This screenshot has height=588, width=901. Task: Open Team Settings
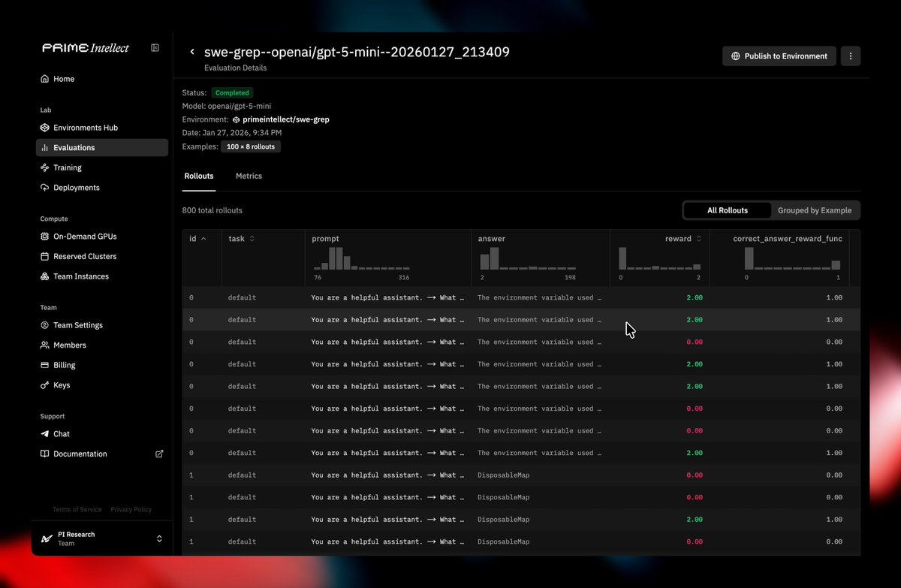102,325
